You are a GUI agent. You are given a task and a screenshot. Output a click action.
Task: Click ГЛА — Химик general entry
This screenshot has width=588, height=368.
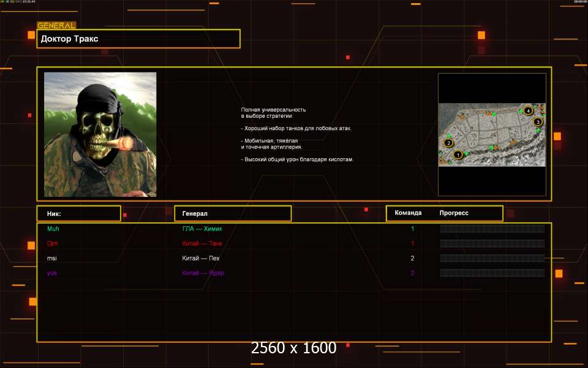[x=202, y=229]
